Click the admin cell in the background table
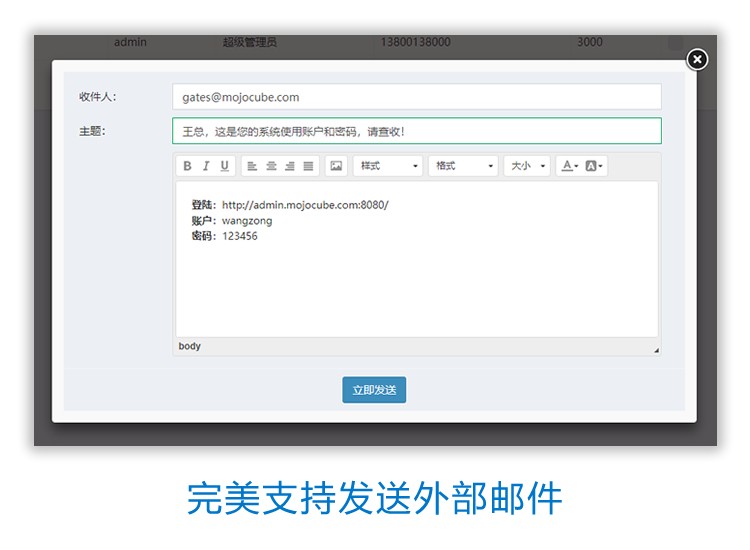The image size is (750, 550). tap(130, 42)
